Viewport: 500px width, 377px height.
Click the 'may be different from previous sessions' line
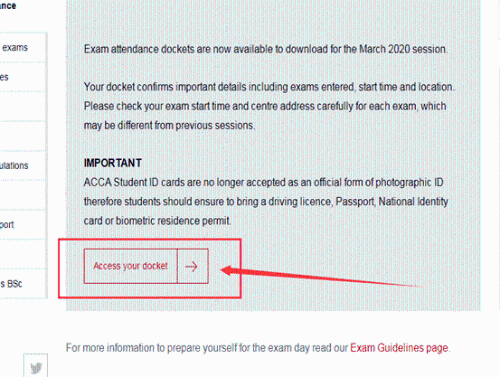point(169,126)
